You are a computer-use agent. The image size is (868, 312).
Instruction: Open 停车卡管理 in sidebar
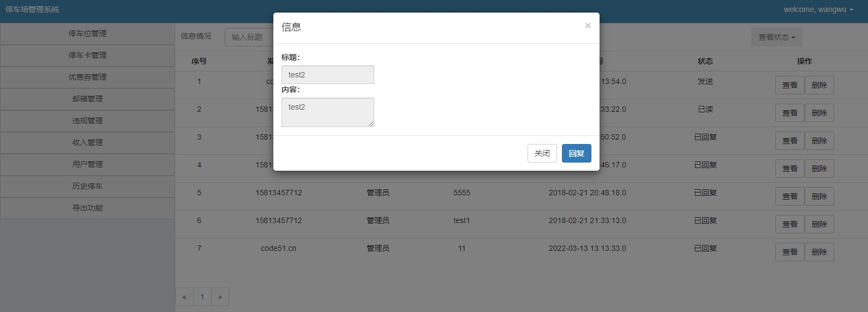(87, 55)
